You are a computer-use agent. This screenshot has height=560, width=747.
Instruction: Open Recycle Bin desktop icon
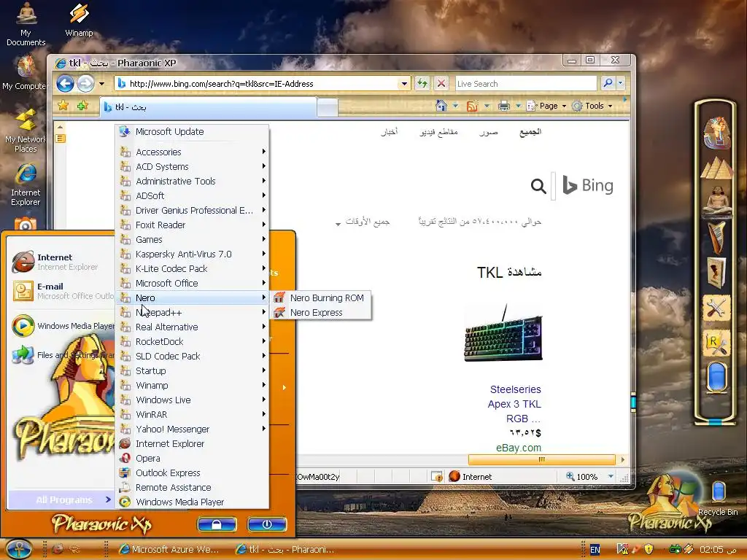[x=718, y=499]
